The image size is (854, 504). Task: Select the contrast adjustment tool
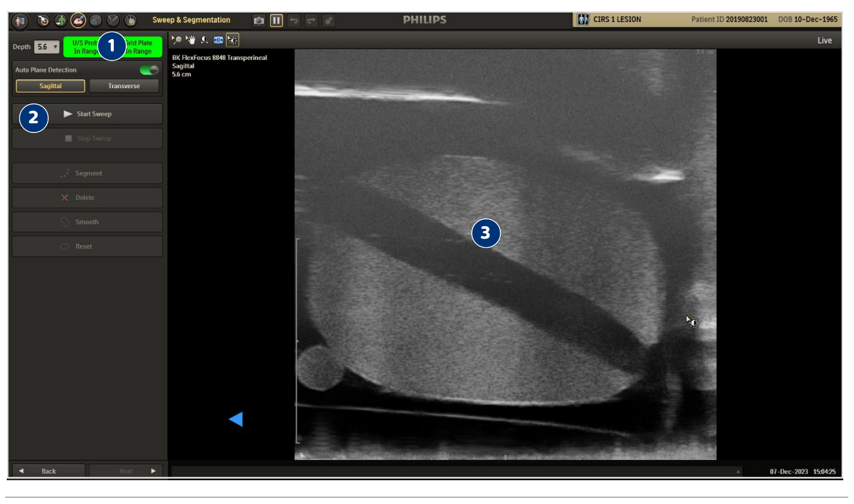pyautogui.click(x=204, y=40)
